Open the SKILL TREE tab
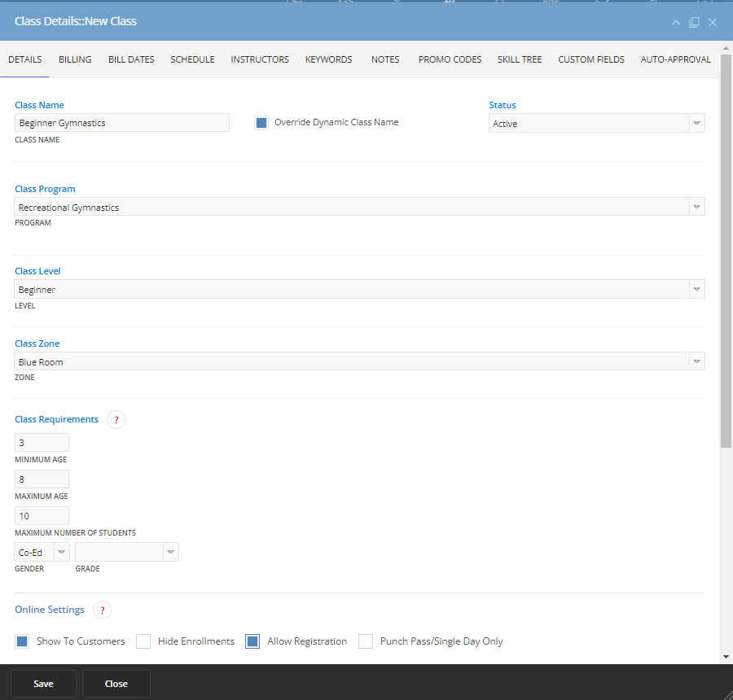Screen dimensions: 733x700 [x=519, y=59]
